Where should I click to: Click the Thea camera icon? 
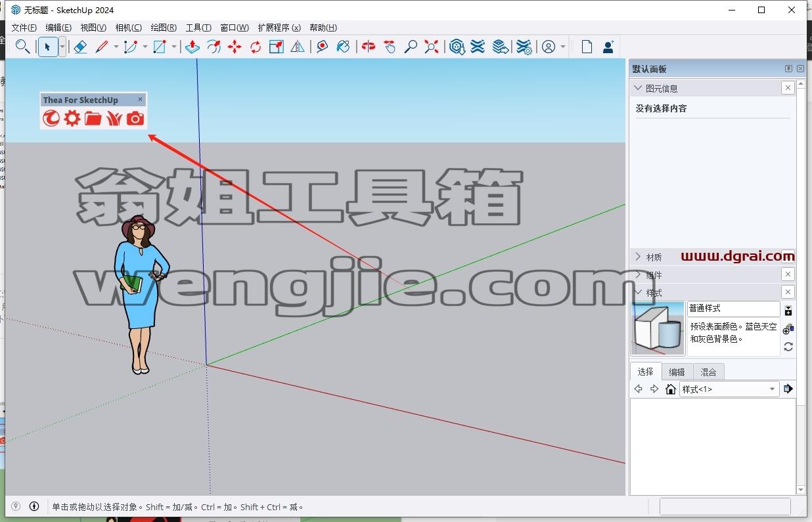tap(135, 118)
